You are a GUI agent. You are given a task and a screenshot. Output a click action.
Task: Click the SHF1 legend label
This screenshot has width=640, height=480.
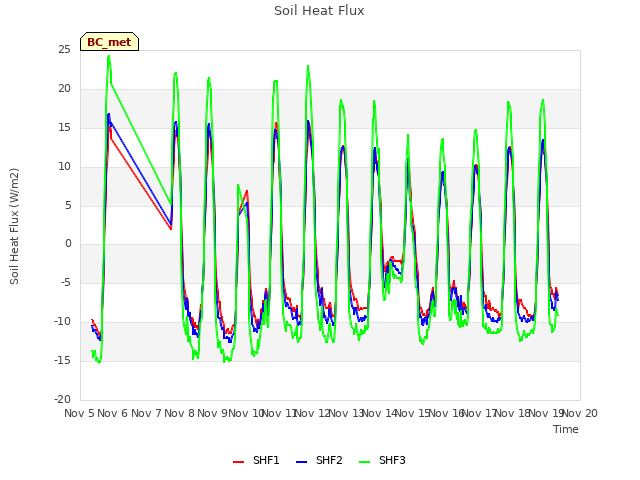266,460
